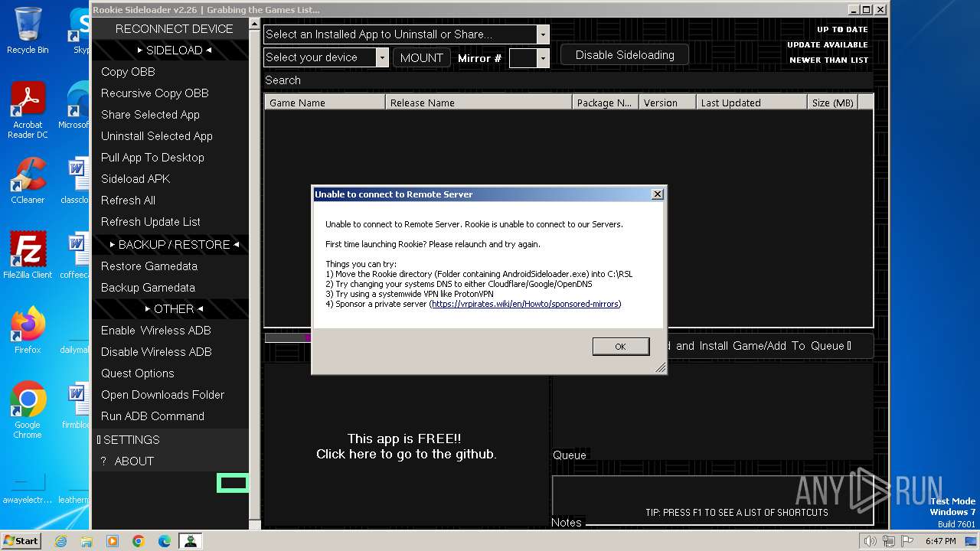Click the sidebar scroll up arrow

[256, 25]
